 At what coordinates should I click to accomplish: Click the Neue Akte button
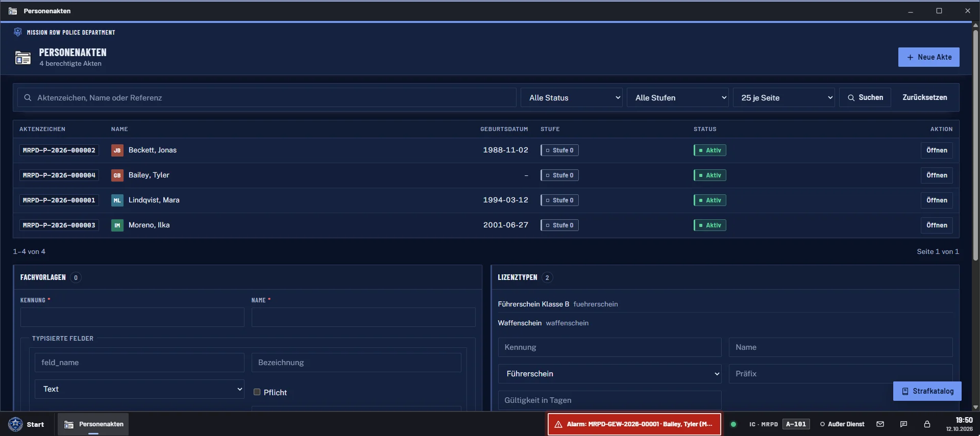(929, 57)
